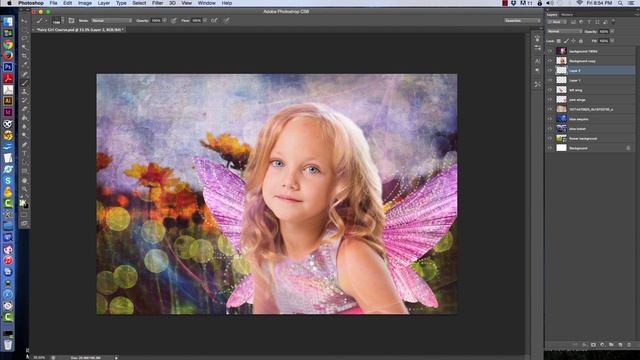Select the Hand tool
The width and height of the screenshot is (640, 360).
tap(24, 180)
